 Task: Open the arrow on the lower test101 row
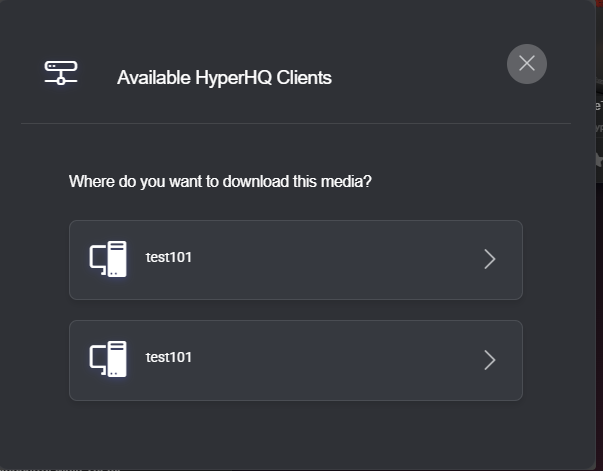click(489, 360)
